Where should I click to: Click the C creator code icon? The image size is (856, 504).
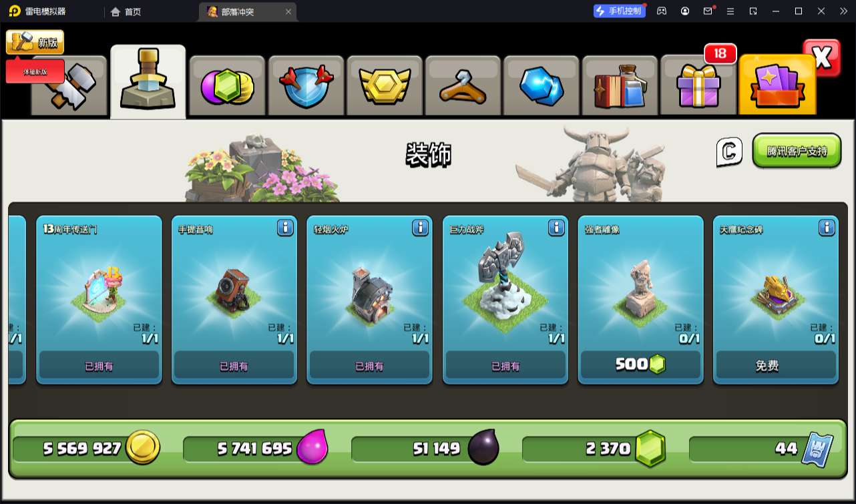point(729,152)
